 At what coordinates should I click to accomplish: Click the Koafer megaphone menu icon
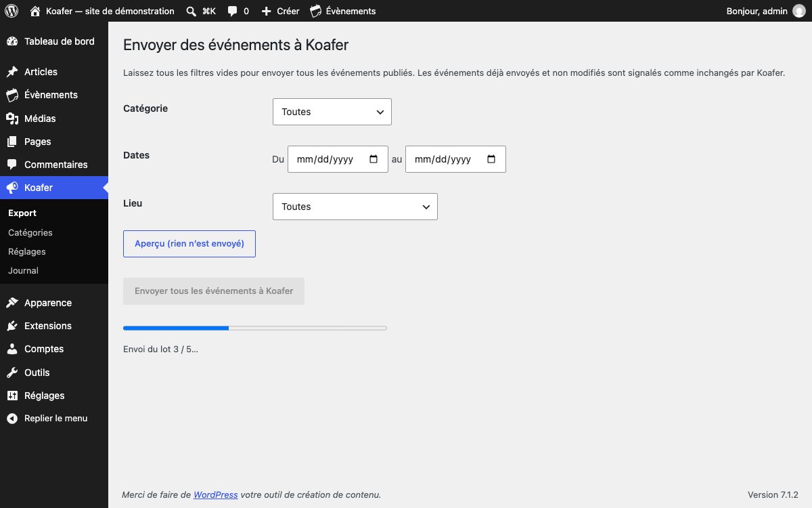[12, 188]
